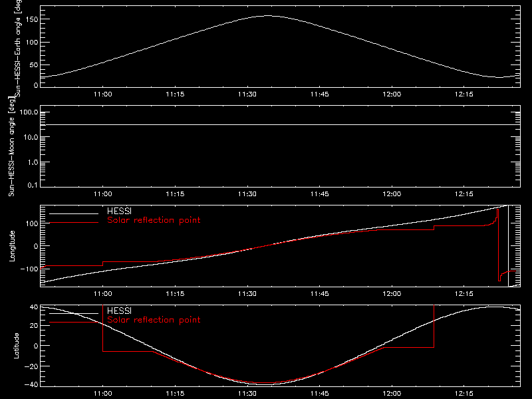Viewport: 532px width, 399px height.
Task: Click the 1.0 tick on Moon angle axis
Action: [x=33, y=162]
